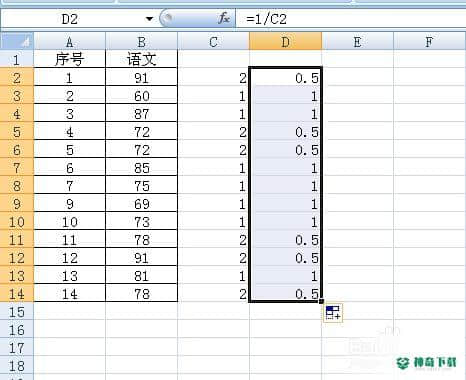Click the 序号 header cell
The width and height of the screenshot is (466, 380).
pyautogui.click(x=69, y=59)
